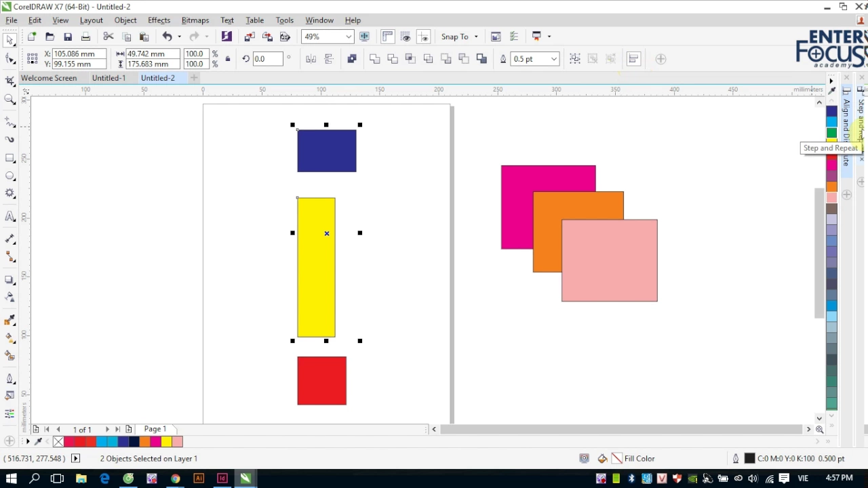Viewport: 868px width, 488px height.
Task: Open the Bitmaps menu
Action: (x=195, y=20)
